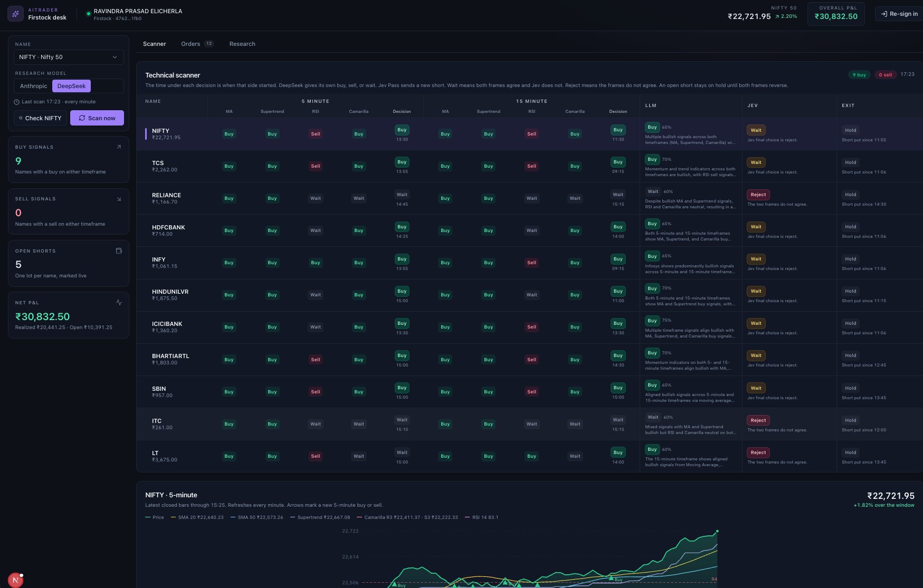Select the TCS row name

158,163
